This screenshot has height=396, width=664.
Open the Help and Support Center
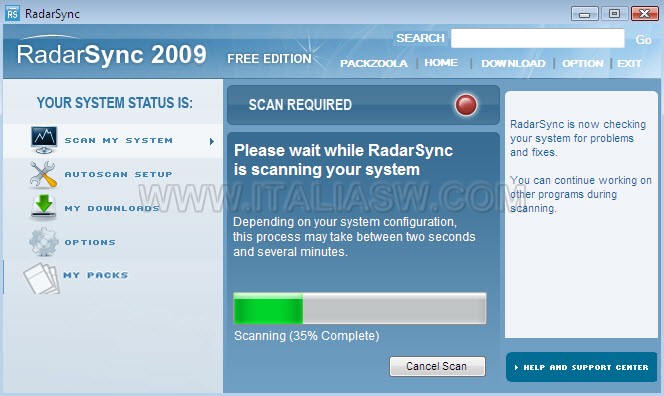(581, 367)
